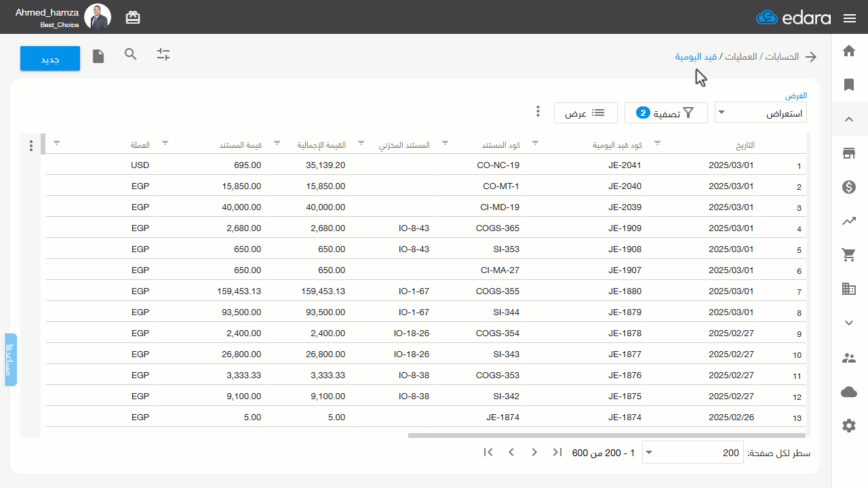The height and width of the screenshot is (488, 868).
Task: Open the building organization sidebar icon
Action: (x=849, y=289)
